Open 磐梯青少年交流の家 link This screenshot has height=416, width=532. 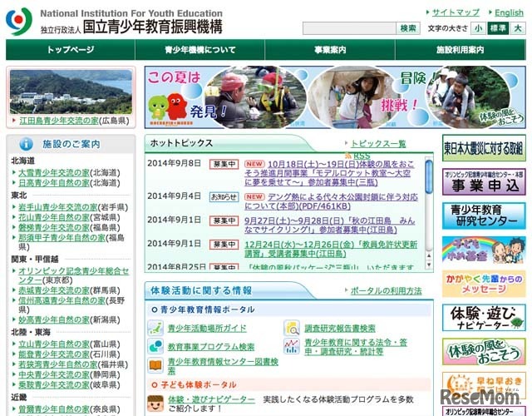[54, 227]
